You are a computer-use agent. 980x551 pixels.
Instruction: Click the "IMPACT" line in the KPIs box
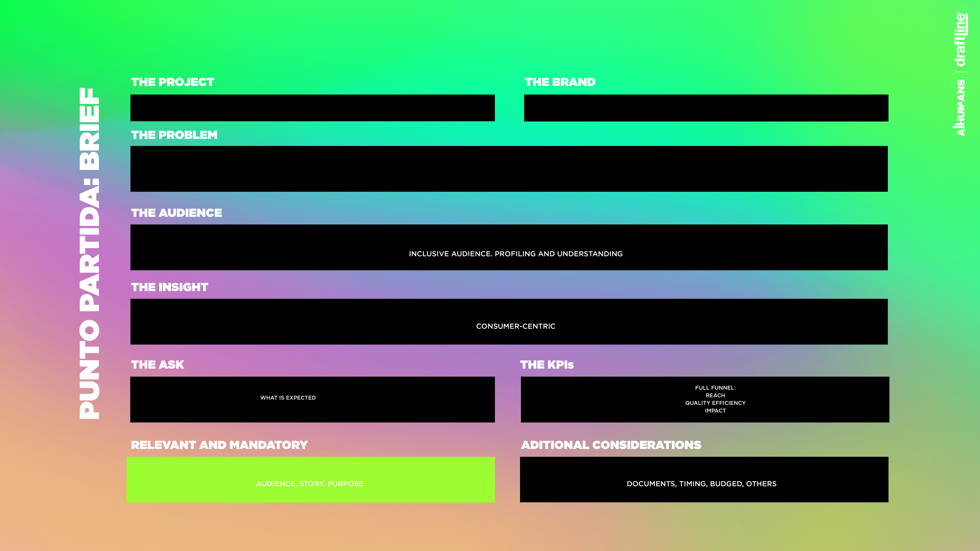tap(715, 411)
